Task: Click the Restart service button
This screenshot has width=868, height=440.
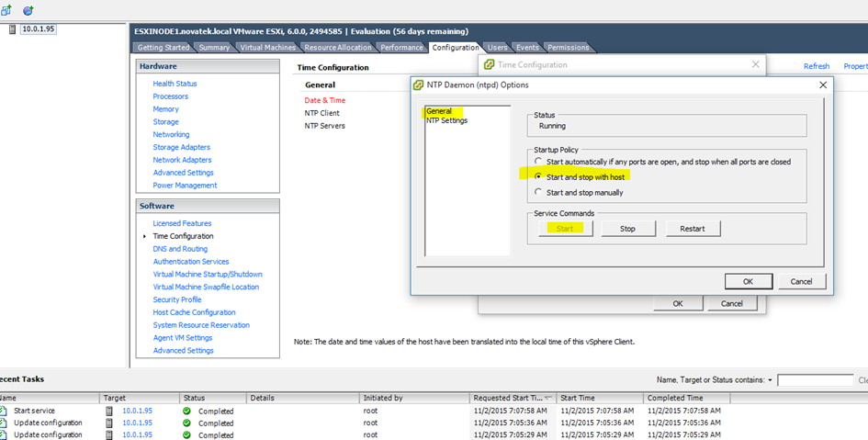Action: pos(693,229)
